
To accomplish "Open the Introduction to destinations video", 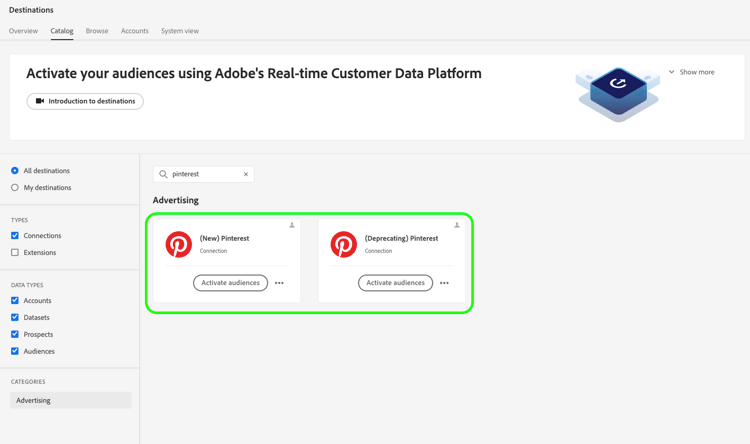I will pos(85,101).
